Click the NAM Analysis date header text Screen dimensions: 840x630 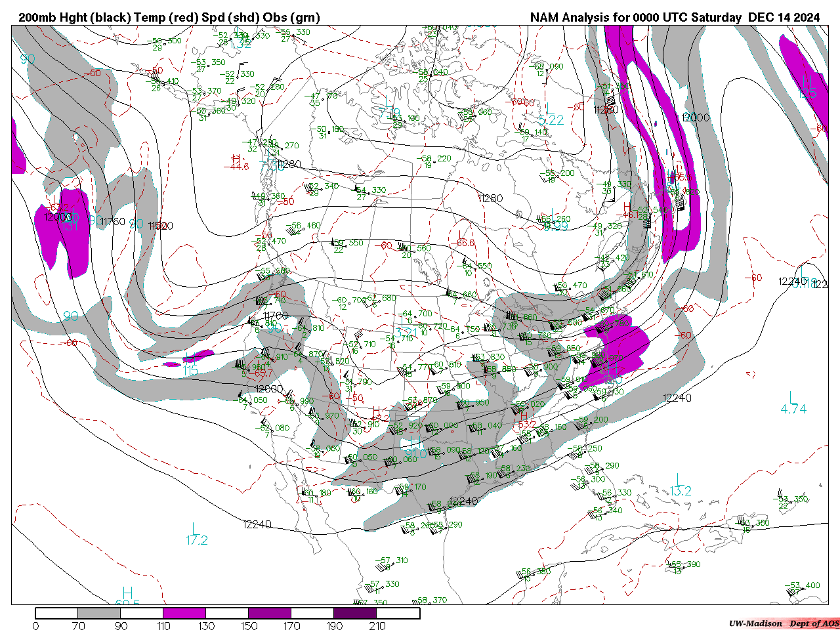click(675, 18)
